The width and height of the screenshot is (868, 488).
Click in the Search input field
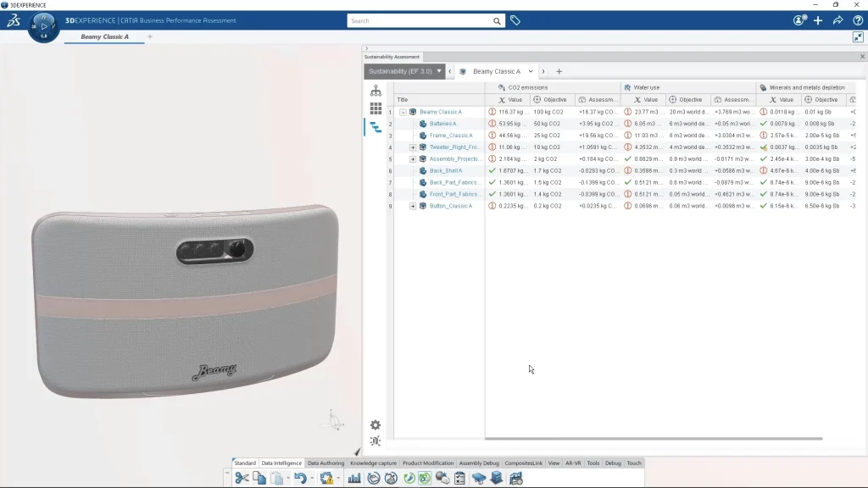coord(420,21)
